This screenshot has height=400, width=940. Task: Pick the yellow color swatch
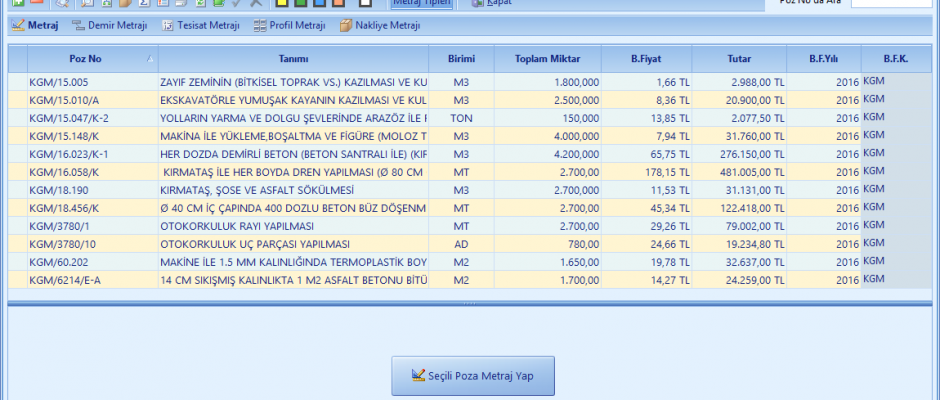282,3
